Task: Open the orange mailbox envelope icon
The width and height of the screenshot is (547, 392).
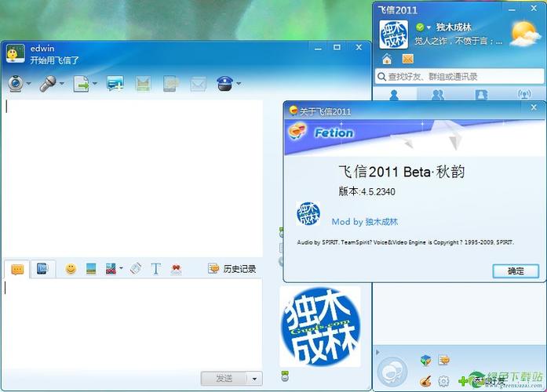Action: point(408,59)
